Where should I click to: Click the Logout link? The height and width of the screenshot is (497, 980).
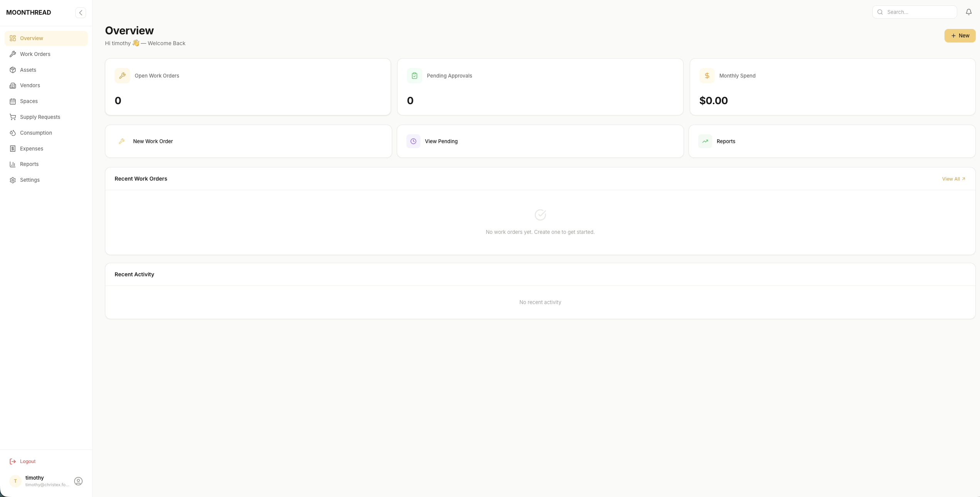(27, 461)
